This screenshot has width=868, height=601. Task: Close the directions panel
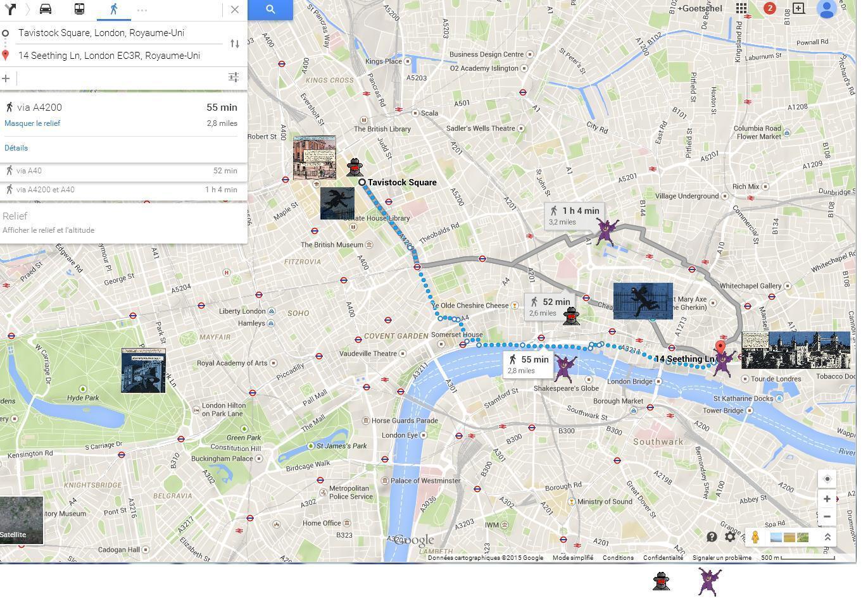tap(235, 9)
